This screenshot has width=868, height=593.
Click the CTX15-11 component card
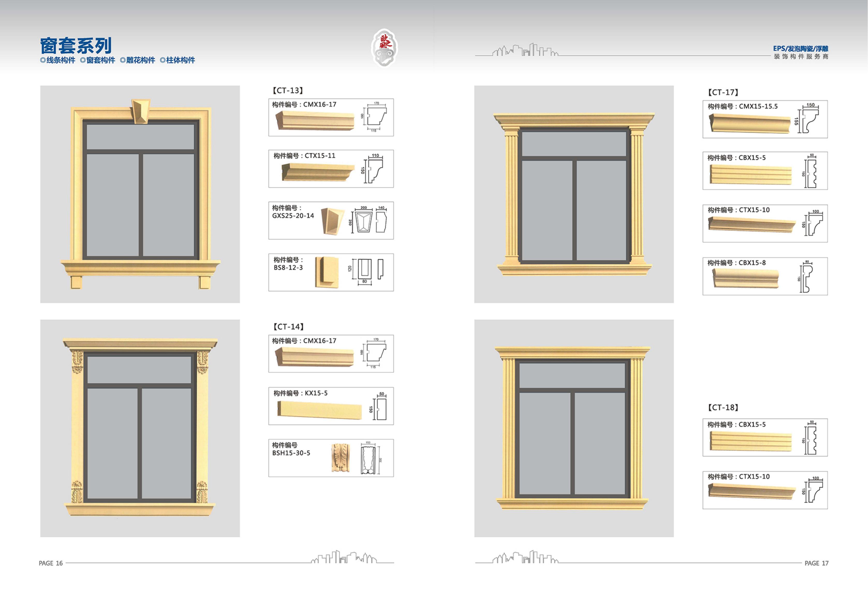point(331,169)
